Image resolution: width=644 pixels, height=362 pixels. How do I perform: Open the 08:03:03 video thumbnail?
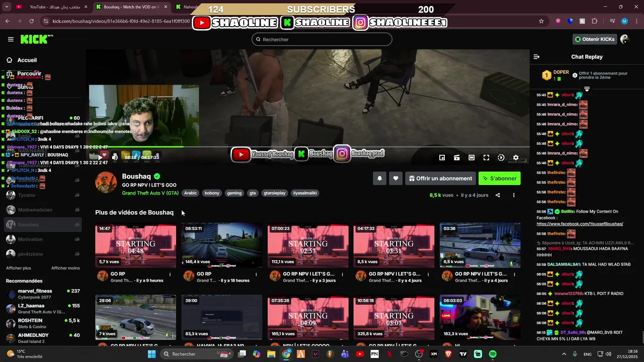point(480,317)
